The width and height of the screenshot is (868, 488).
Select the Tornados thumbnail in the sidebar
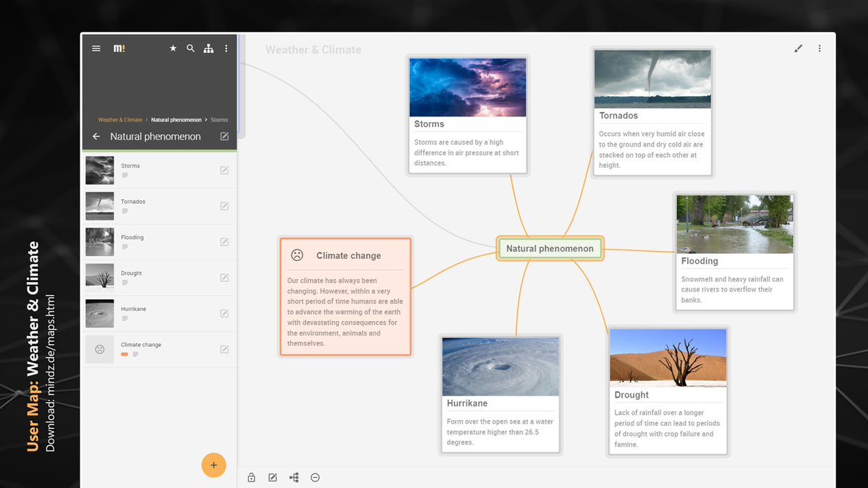coord(99,206)
